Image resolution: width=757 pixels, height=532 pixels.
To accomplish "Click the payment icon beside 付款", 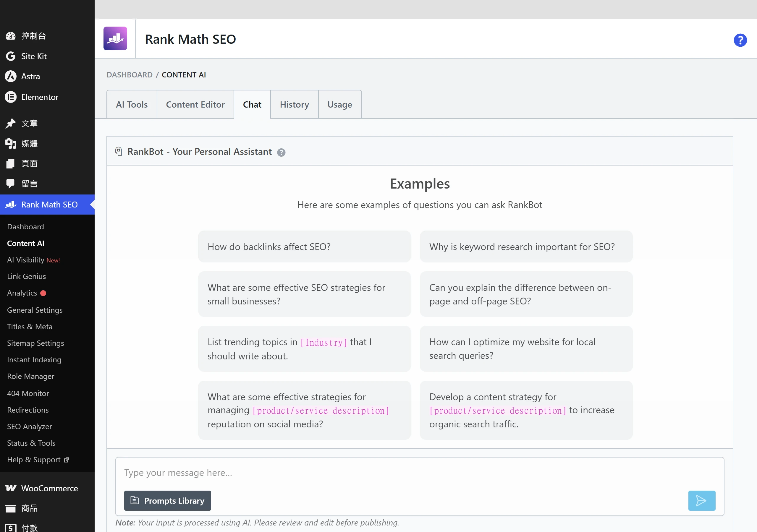I will (x=11, y=528).
